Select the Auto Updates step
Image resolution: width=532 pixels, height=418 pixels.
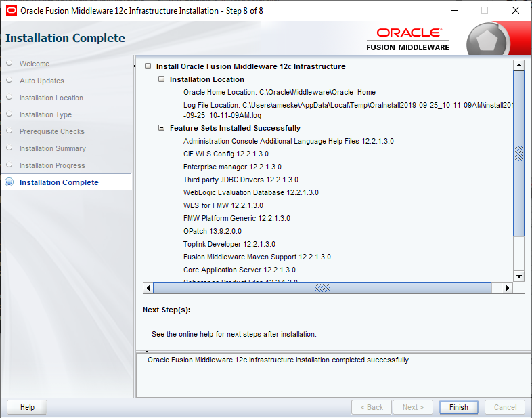point(42,81)
